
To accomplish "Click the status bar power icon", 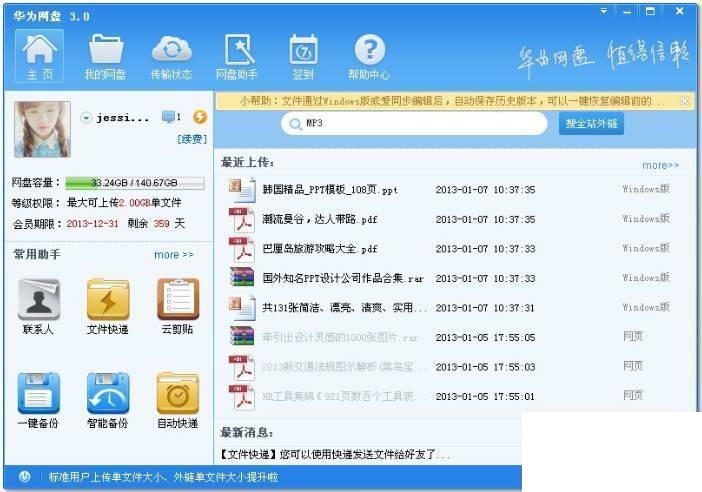I will [24, 477].
